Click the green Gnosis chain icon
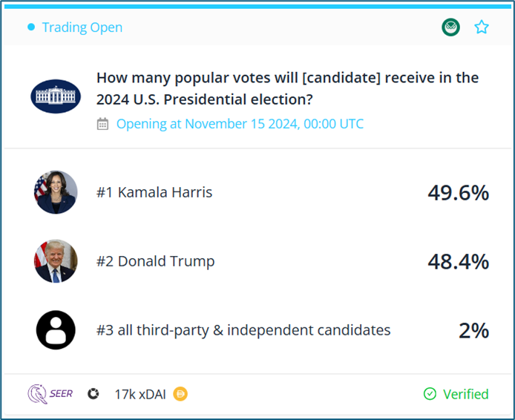 [450, 27]
